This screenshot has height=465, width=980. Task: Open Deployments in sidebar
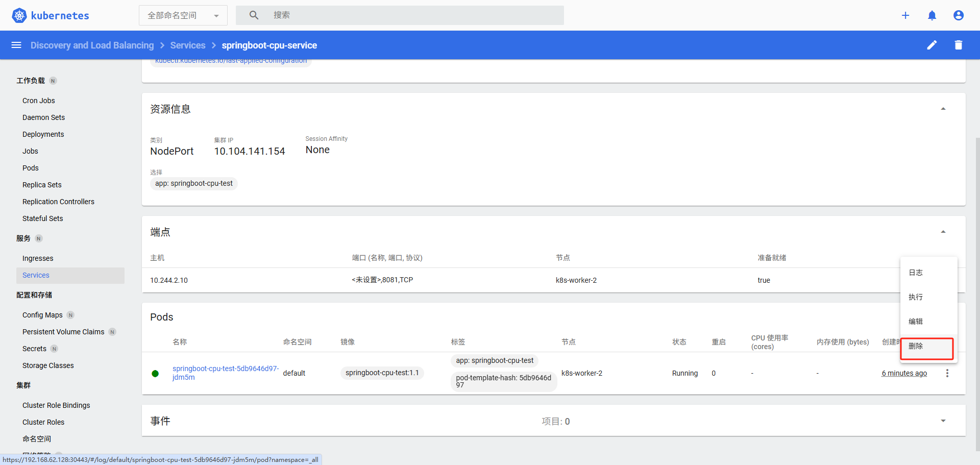43,134
